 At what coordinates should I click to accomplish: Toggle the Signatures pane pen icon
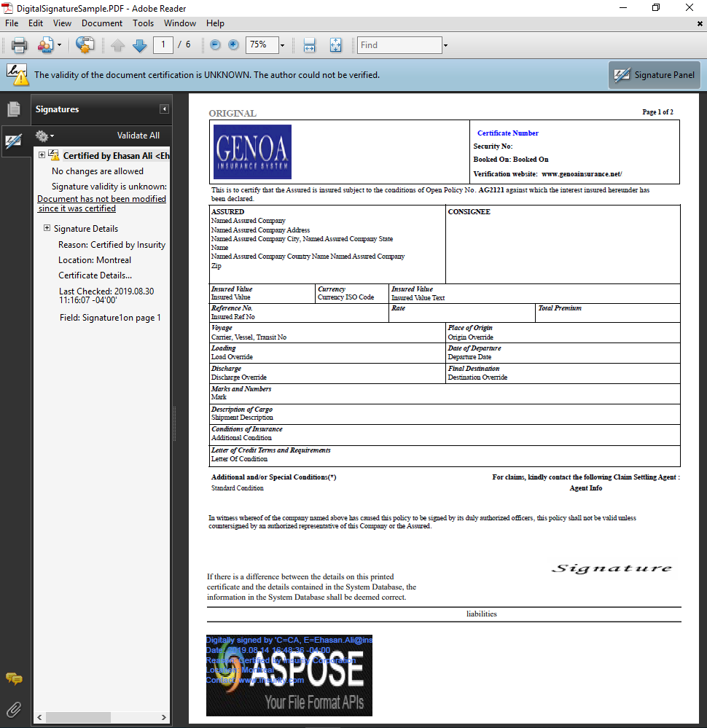[x=15, y=141]
